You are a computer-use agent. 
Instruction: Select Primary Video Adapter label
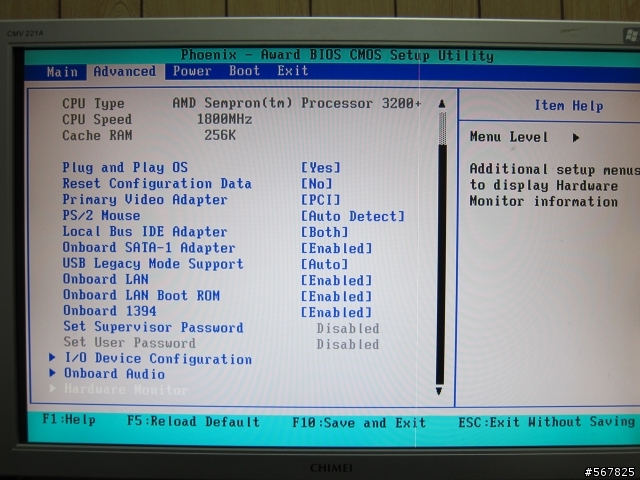point(144,200)
